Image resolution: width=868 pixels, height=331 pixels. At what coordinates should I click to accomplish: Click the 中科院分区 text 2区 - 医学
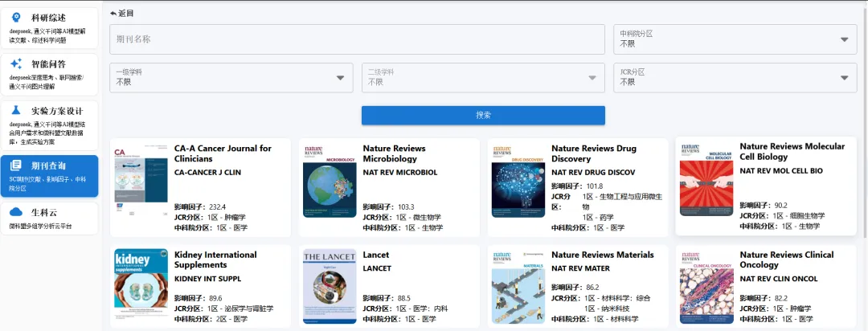[232, 320]
